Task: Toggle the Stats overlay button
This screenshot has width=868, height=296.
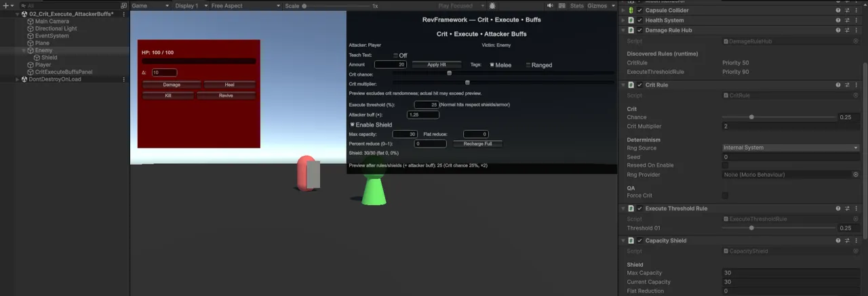Action: tap(577, 5)
